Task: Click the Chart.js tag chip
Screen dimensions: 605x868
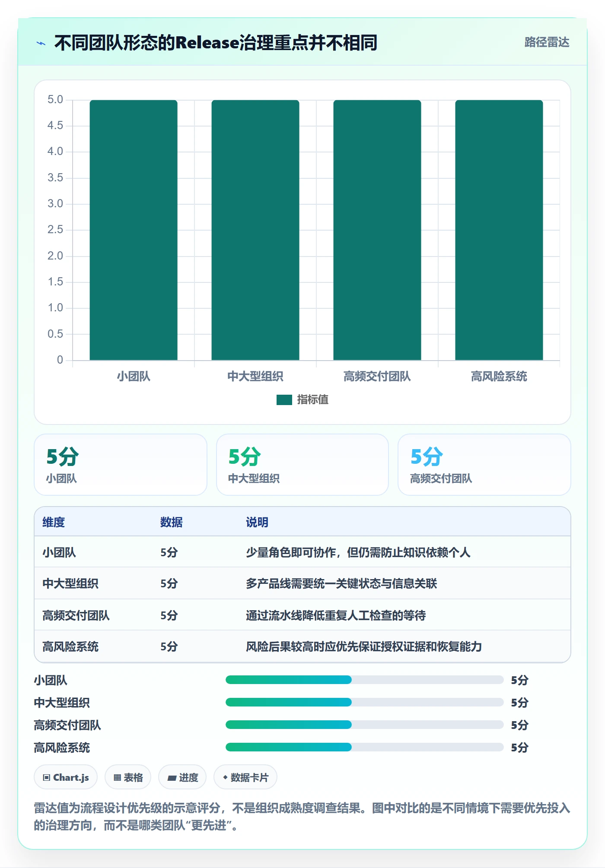Action: coord(66,777)
